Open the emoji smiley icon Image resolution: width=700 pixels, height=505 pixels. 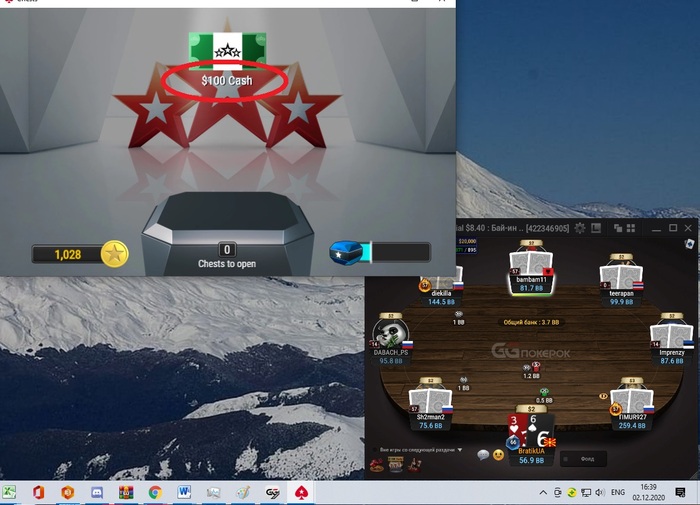click(x=498, y=455)
